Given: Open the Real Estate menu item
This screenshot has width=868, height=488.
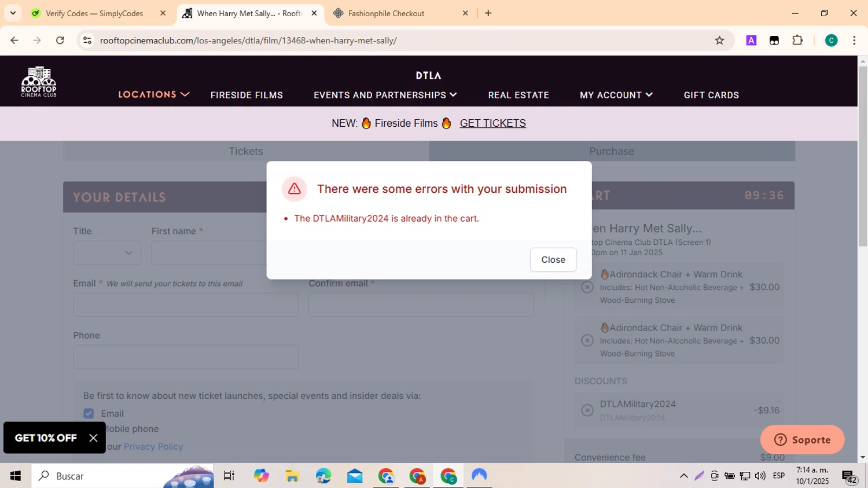Looking at the screenshot, I should click(x=518, y=95).
